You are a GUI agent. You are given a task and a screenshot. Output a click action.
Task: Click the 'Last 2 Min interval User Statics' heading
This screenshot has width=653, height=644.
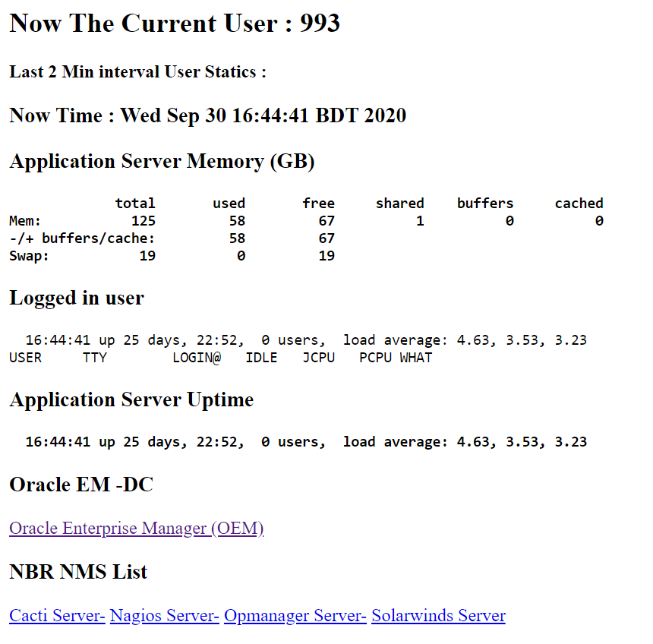[137, 71]
